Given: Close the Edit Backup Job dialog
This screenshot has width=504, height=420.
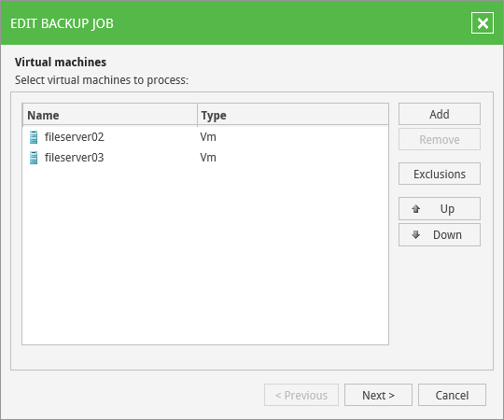Looking at the screenshot, I should pyautogui.click(x=483, y=23).
